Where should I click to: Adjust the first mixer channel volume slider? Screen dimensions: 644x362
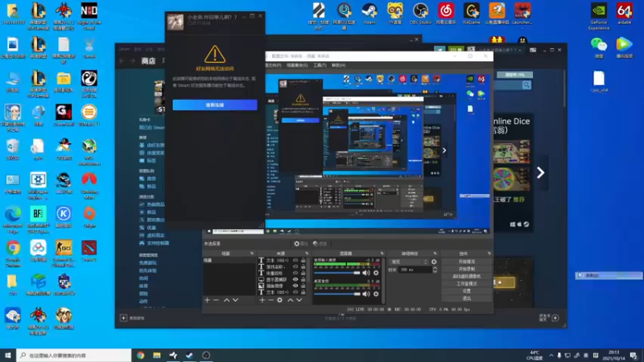pos(336,273)
